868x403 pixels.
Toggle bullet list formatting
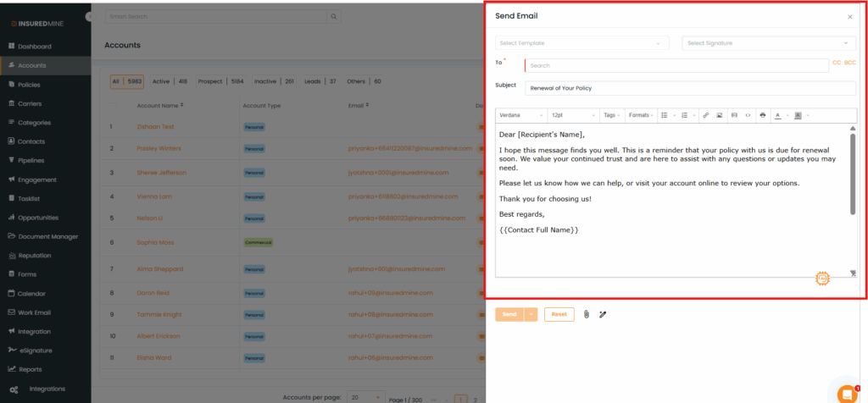(666, 115)
